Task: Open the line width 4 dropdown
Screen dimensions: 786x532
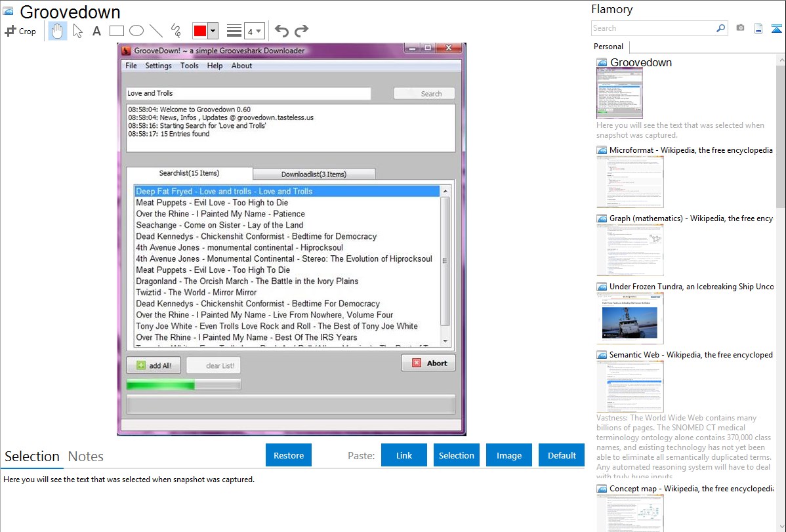Action: [x=255, y=31]
